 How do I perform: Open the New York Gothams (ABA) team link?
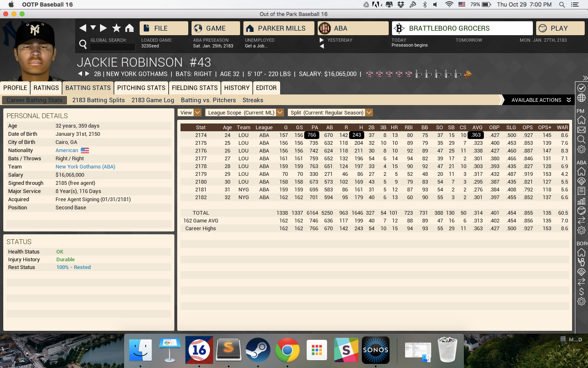pyautogui.click(x=85, y=167)
